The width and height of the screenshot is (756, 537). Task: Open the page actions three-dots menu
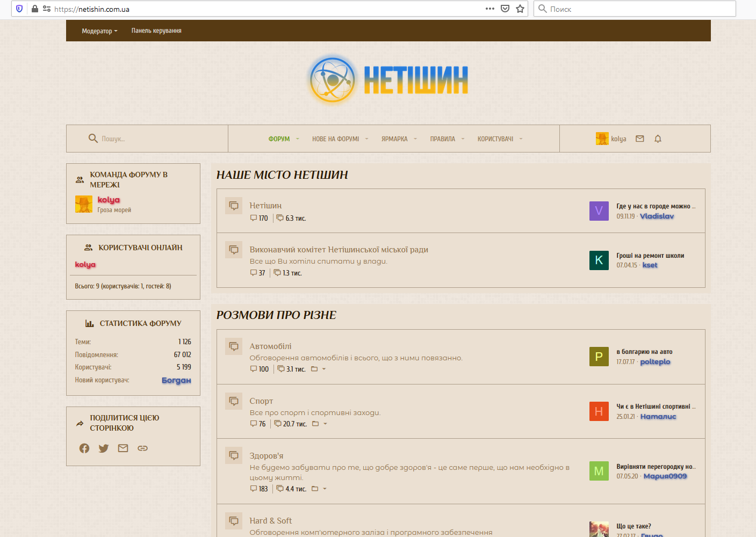(490, 9)
